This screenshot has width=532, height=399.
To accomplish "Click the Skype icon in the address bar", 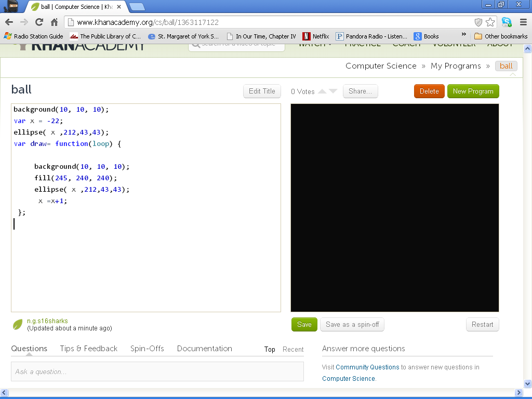I will click(x=506, y=22).
